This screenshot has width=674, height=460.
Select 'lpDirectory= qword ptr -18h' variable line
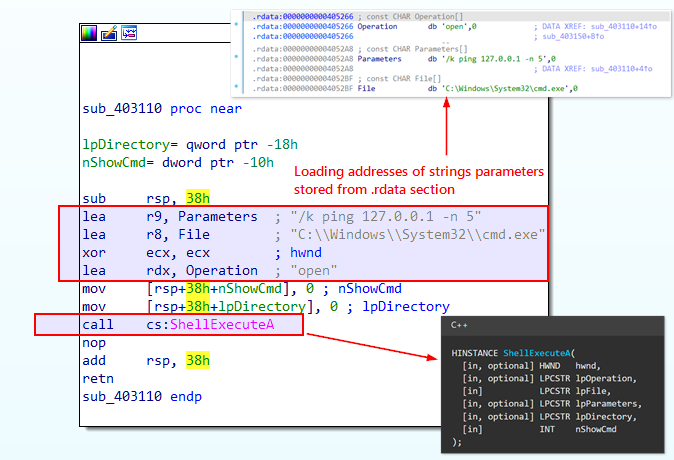(190, 144)
